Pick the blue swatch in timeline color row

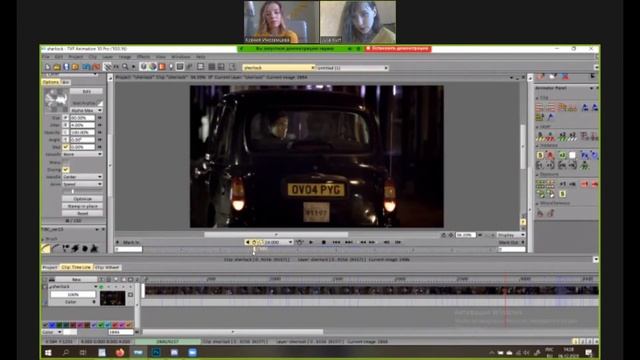tap(53, 325)
